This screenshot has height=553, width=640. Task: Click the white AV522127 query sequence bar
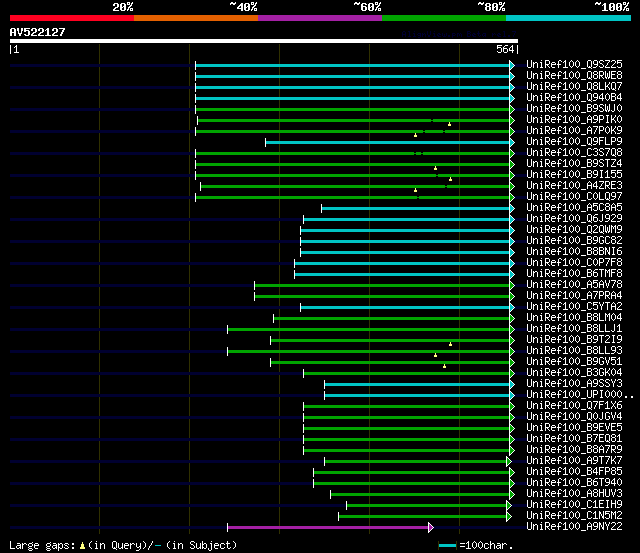point(264,41)
